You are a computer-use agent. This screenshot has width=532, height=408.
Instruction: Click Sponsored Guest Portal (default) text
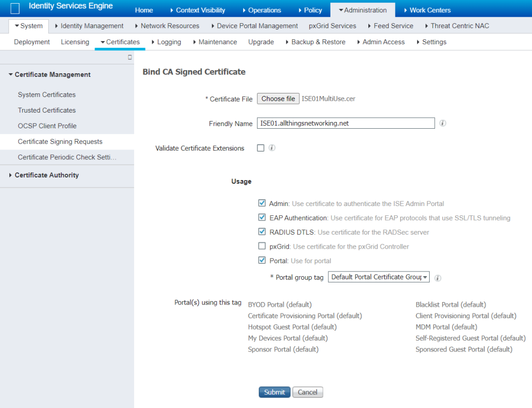464,349
